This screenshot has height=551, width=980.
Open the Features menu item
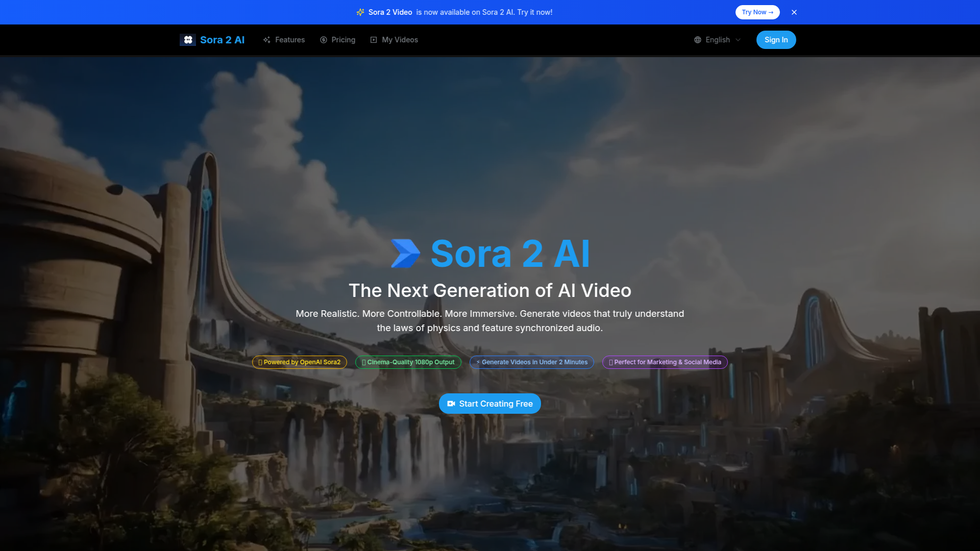[289, 39]
